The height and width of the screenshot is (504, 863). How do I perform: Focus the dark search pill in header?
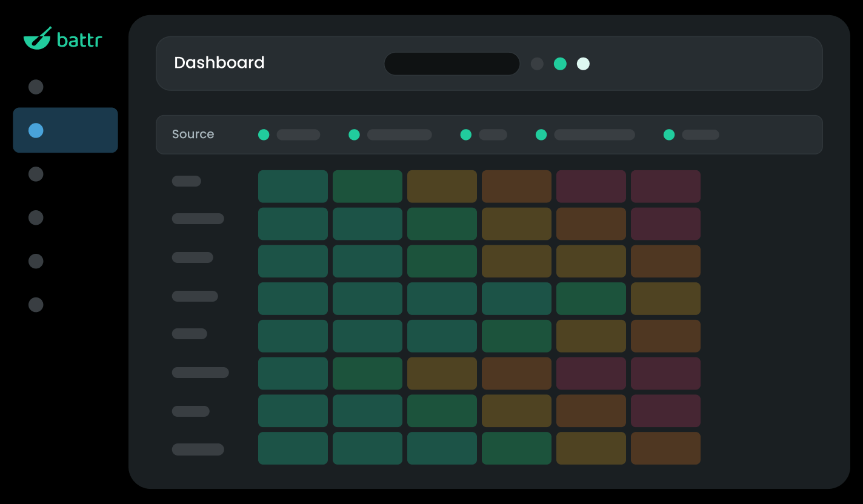click(x=452, y=64)
